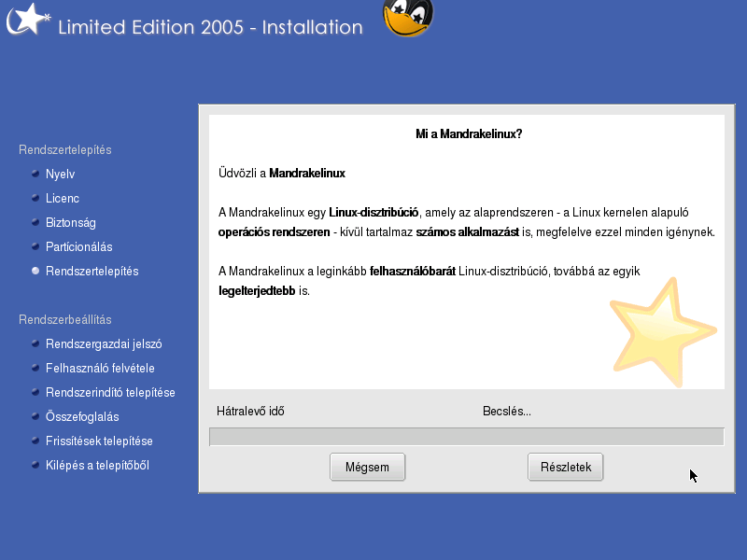
Task: Click the bold 'felhasználóbarát' word
Action: [x=413, y=272]
